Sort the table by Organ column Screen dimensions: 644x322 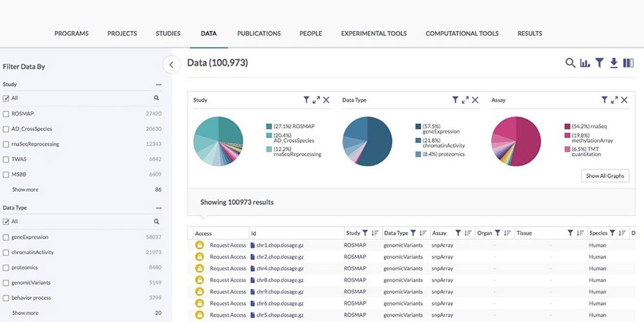coord(507,233)
